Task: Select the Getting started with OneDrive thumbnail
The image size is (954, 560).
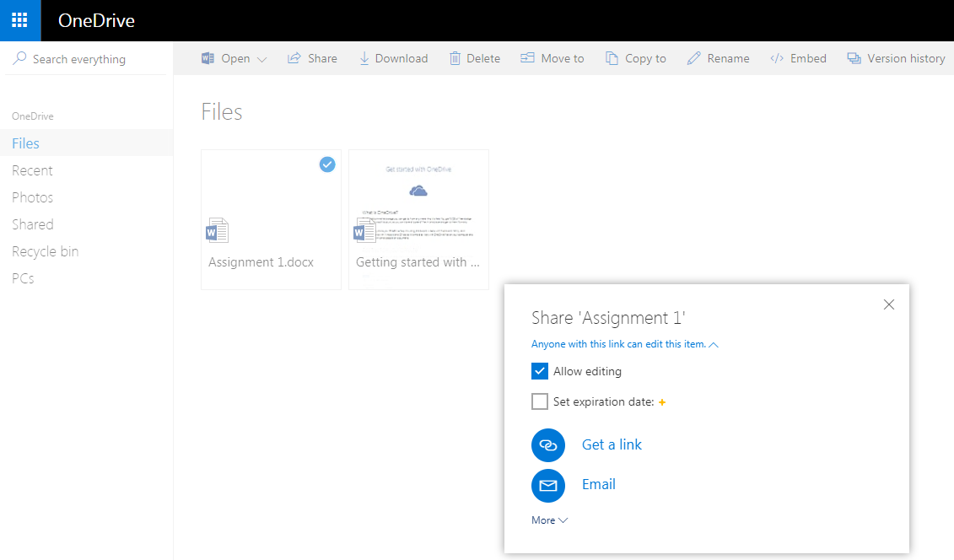Action: pos(418,219)
